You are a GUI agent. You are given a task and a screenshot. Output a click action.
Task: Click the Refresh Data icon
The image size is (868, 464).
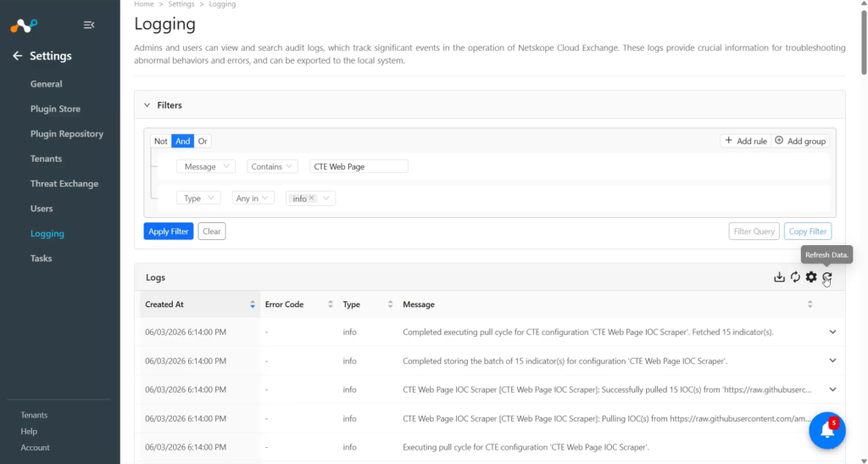827,277
